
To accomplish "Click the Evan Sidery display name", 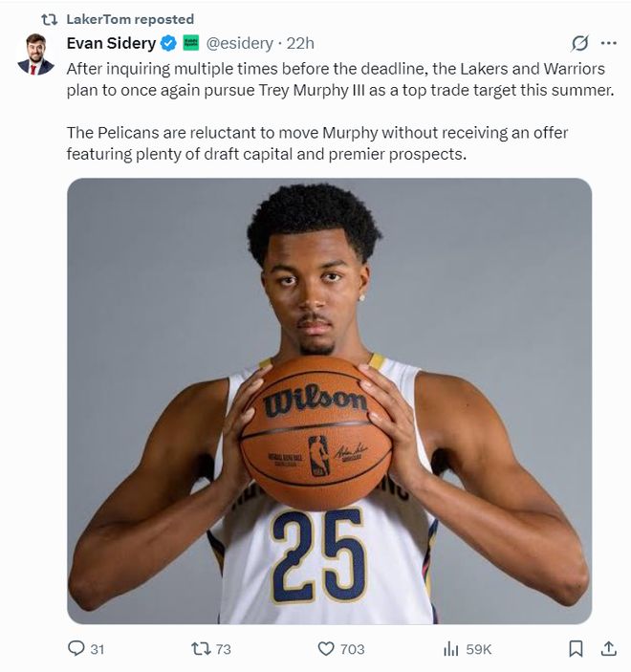I will pos(111,43).
